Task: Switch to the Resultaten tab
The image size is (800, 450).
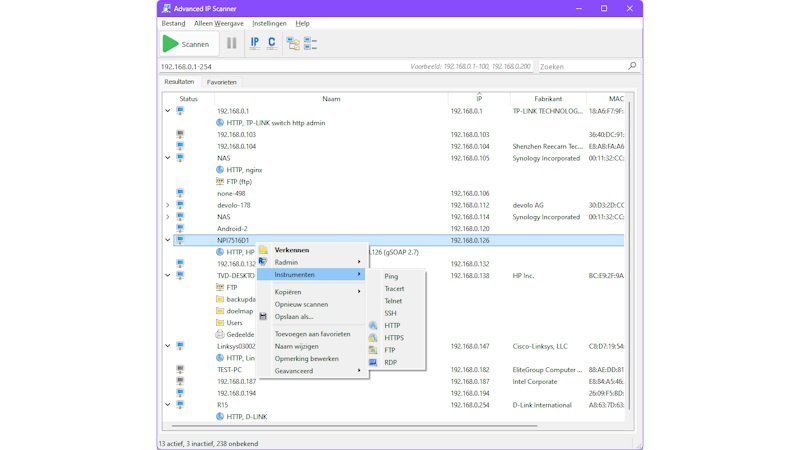Action: pyautogui.click(x=179, y=82)
